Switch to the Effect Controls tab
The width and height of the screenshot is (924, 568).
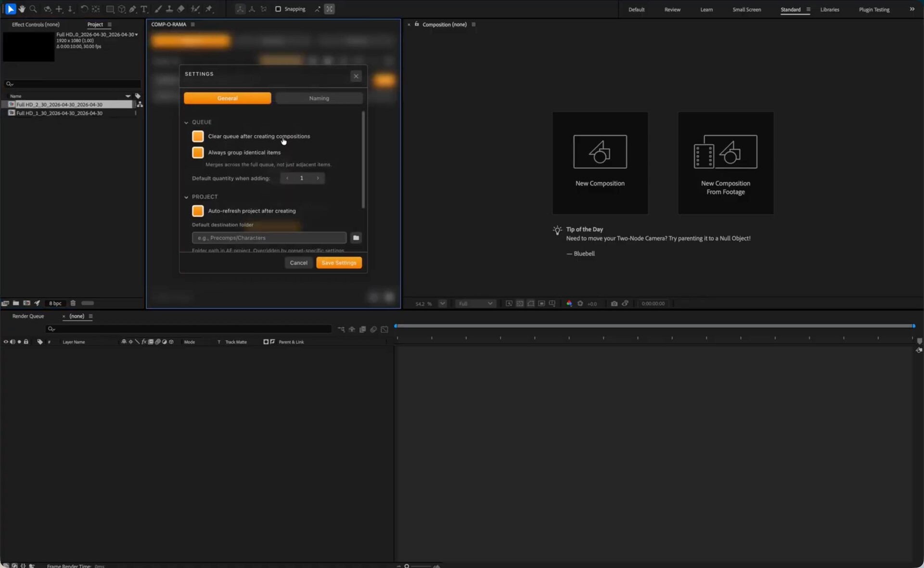(x=36, y=25)
